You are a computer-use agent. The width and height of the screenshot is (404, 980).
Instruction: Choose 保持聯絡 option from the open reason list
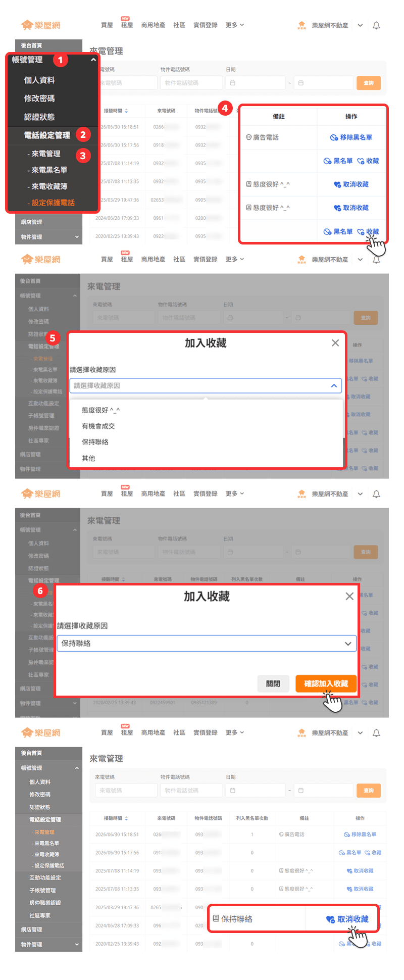pyautogui.click(x=95, y=442)
